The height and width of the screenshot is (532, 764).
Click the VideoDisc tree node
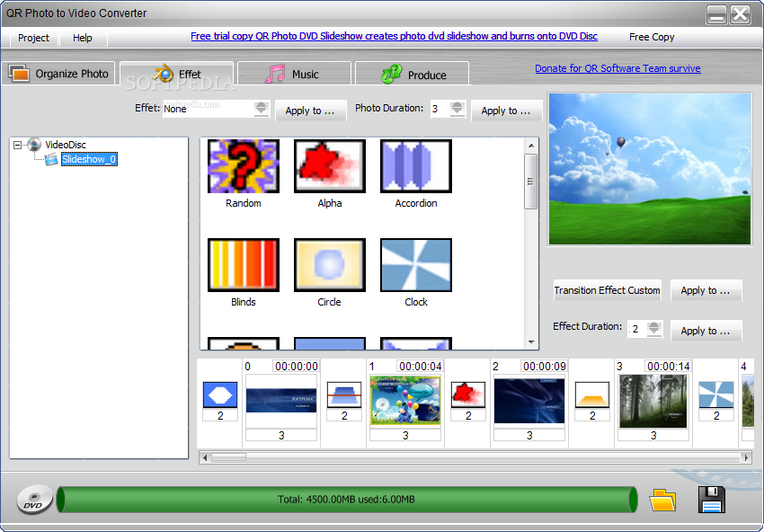[66, 145]
